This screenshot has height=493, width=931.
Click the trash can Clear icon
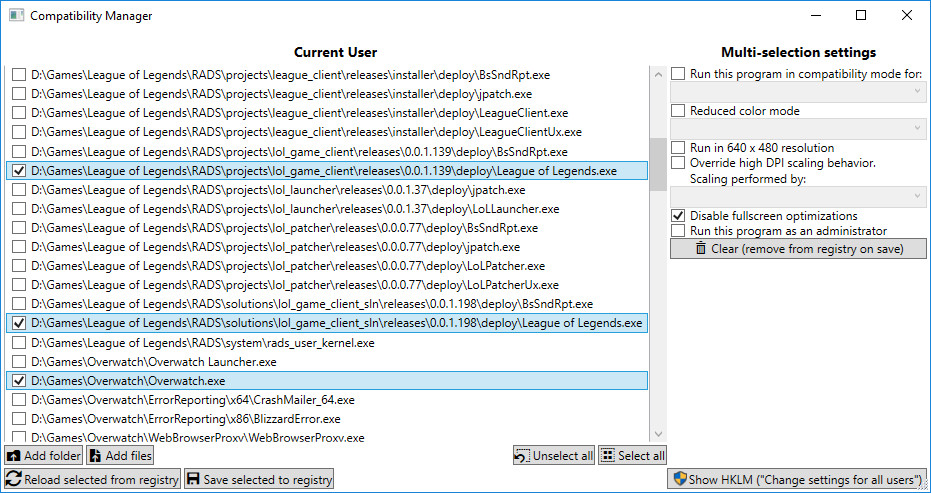pos(701,248)
